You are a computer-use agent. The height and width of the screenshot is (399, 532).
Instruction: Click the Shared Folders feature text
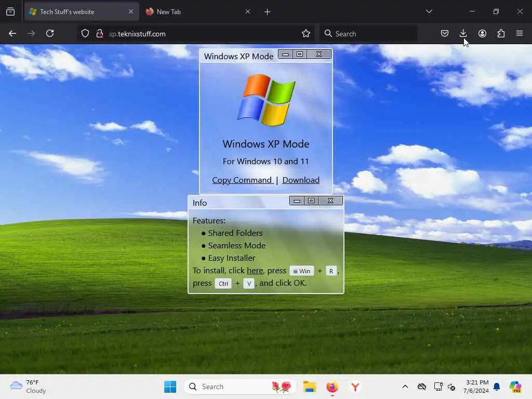tap(235, 233)
